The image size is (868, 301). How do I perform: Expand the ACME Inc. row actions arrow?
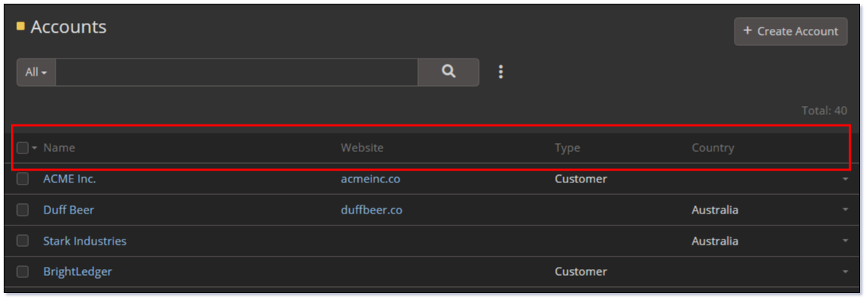click(x=845, y=179)
